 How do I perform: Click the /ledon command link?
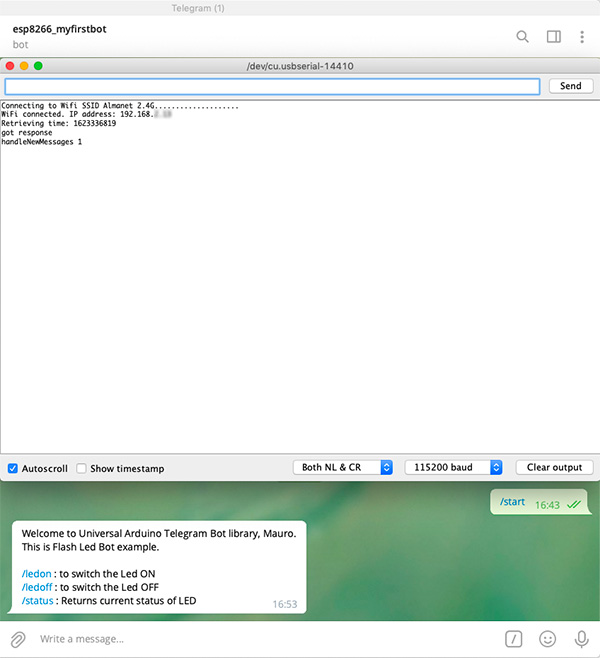tap(37, 574)
